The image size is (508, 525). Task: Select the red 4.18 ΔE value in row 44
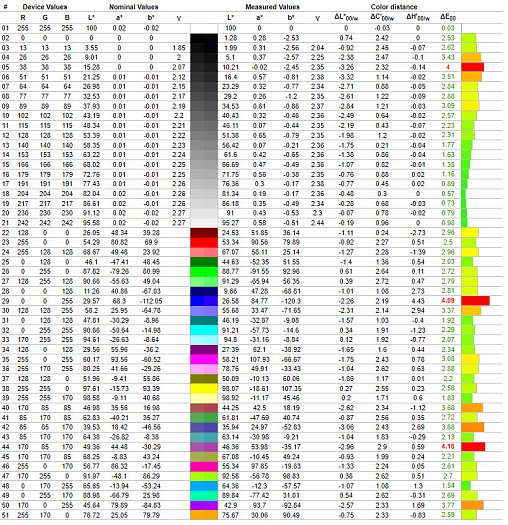pos(448,447)
